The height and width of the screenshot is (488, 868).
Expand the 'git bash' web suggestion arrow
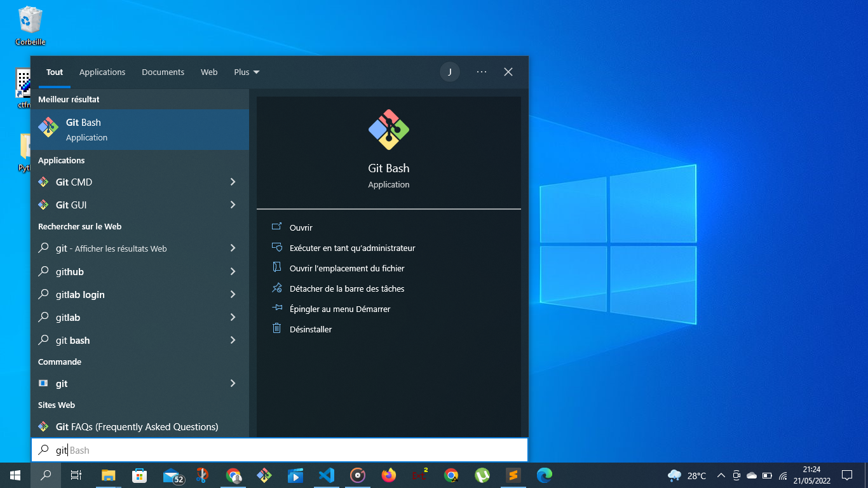click(x=233, y=340)
